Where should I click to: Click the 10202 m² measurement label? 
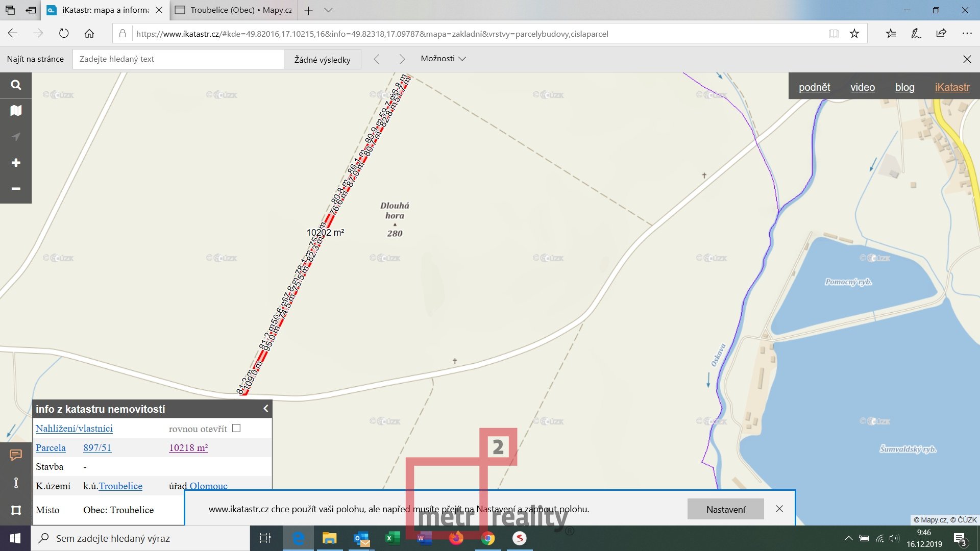coord(325,232)
